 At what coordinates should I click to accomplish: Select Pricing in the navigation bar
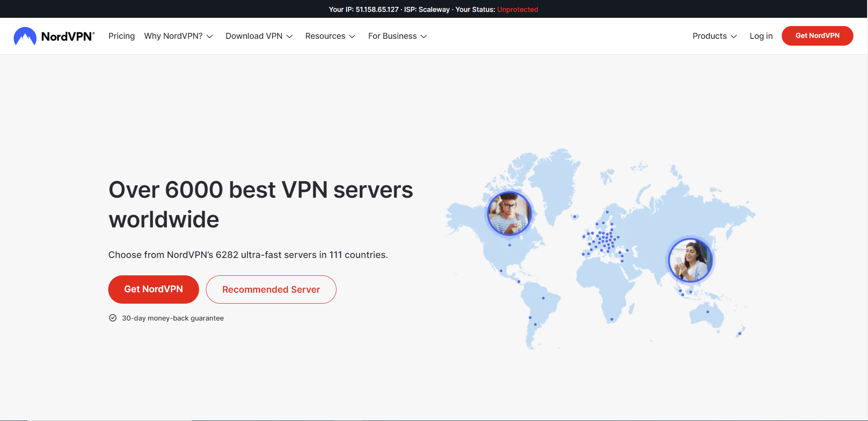click(x=121, y=36)
